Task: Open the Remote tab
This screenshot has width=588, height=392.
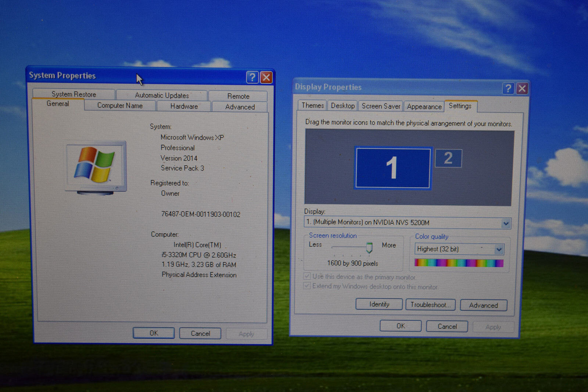Action: click(238, 96)
